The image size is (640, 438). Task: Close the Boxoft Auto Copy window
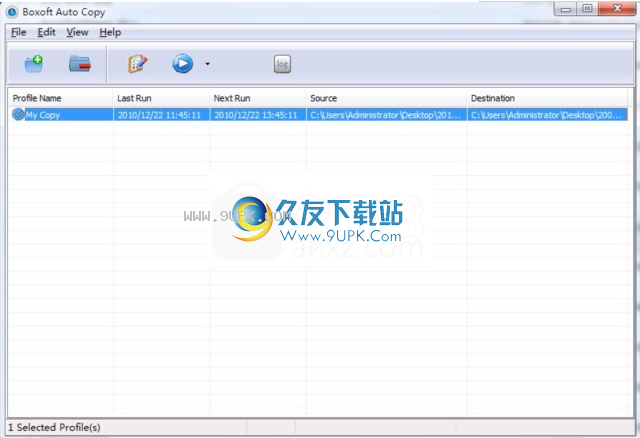(617, 9)
